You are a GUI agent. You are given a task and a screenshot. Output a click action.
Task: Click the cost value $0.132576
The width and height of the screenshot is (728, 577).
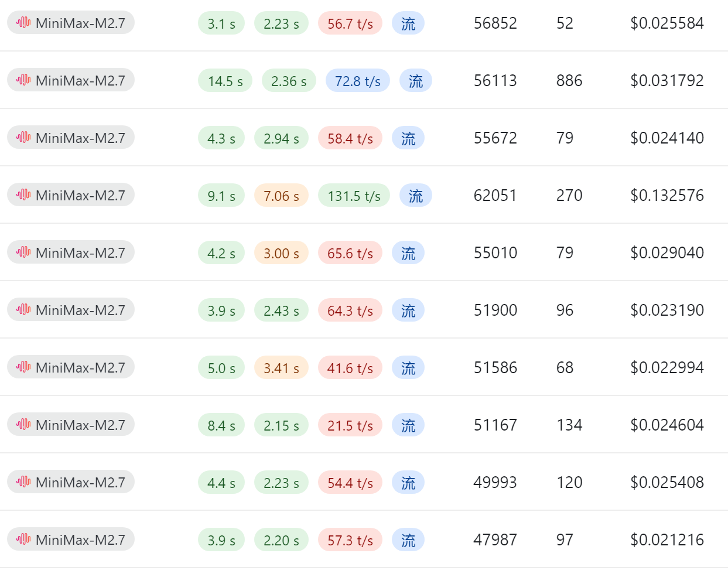tap(667, 196)
